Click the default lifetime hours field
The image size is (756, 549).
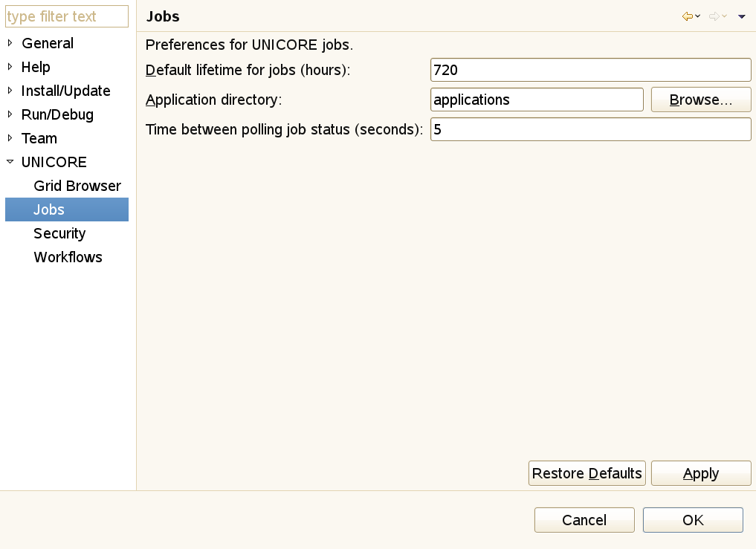[x=591, y=70]
